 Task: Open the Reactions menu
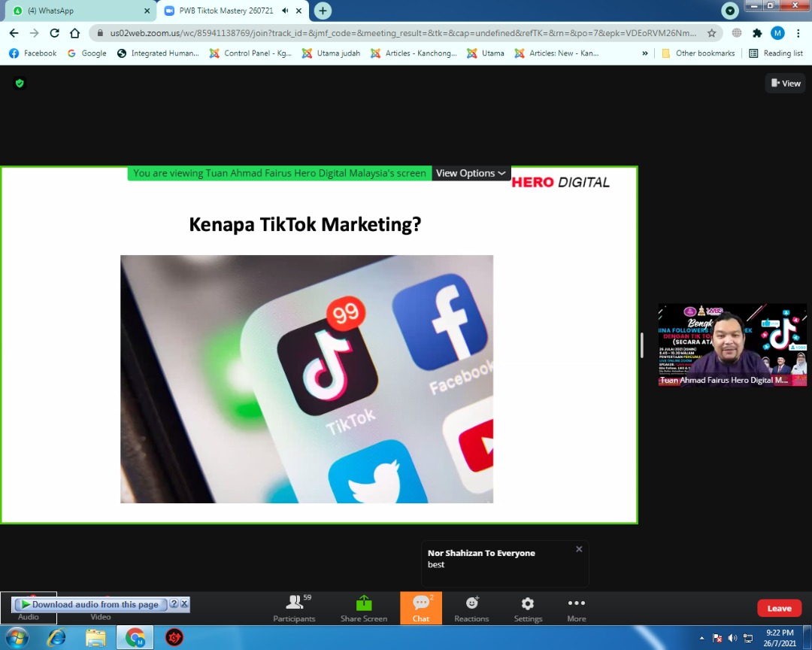(x=471, y=608)
